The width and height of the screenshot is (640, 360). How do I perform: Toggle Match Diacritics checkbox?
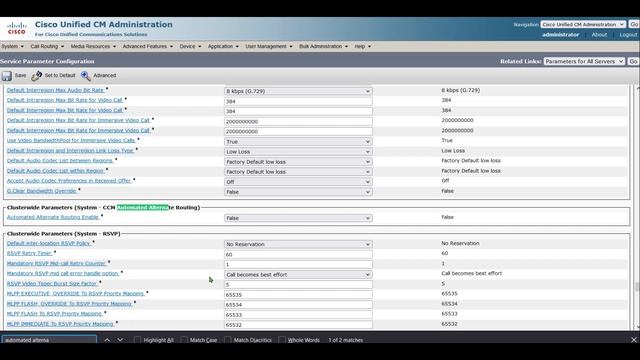click(x=228, y=340)
